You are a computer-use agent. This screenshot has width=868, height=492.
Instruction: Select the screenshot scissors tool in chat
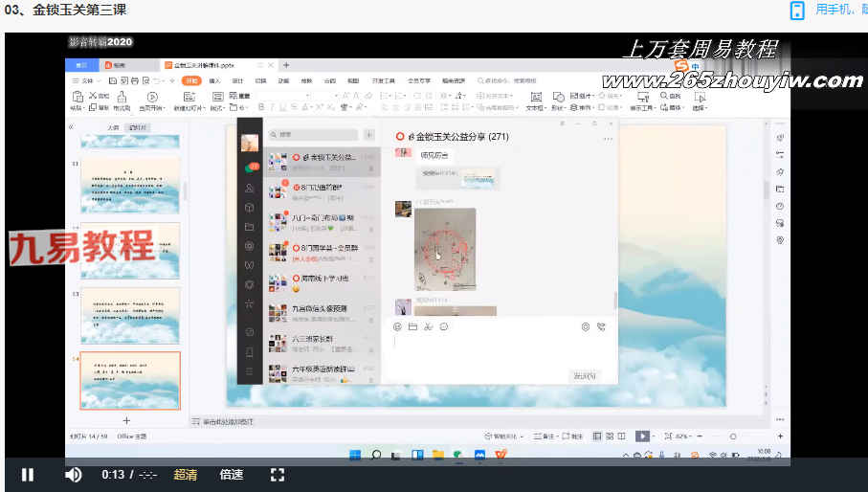coord(428,326)
